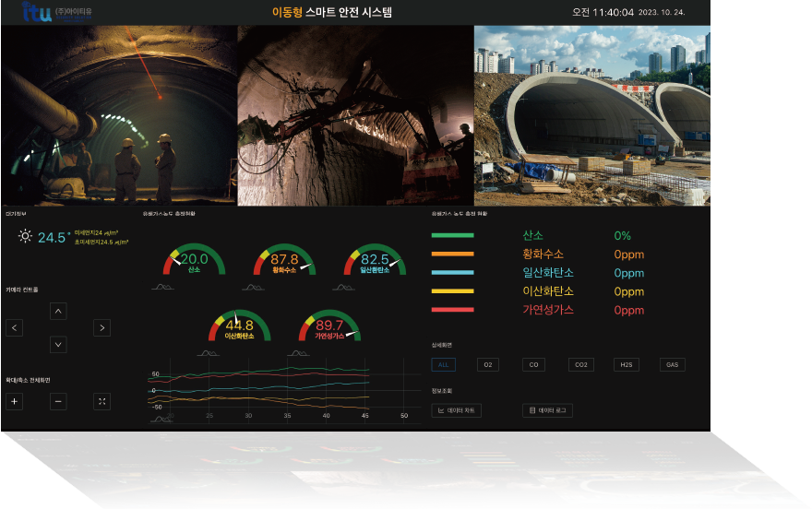Screen dimensions: 812x509
Task: Click the 일산화탄소 label in the legend list
Action: click(x=548, y=273)
